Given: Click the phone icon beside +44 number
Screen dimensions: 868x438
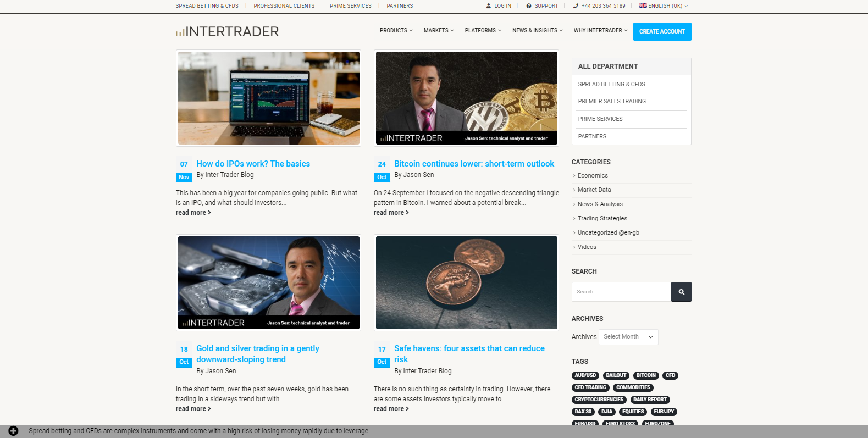Looking at the screenshot, I should [x=576, y=6].
